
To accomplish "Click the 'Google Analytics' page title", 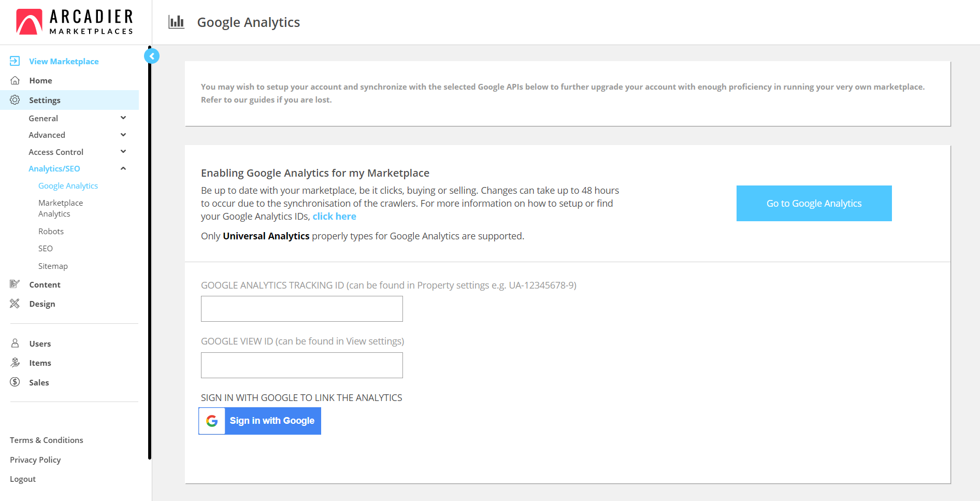I will pos(249,22).
